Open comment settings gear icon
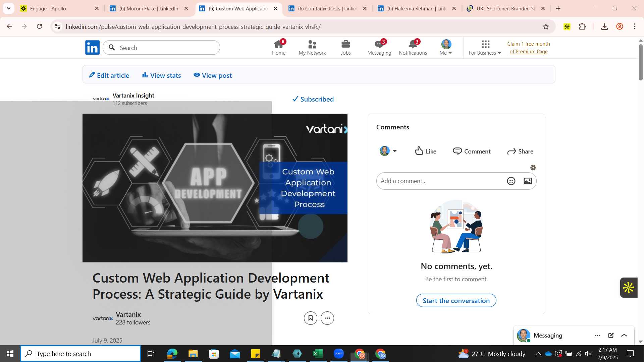This screenshot has width=644, height=362. [x=533, y=168]
